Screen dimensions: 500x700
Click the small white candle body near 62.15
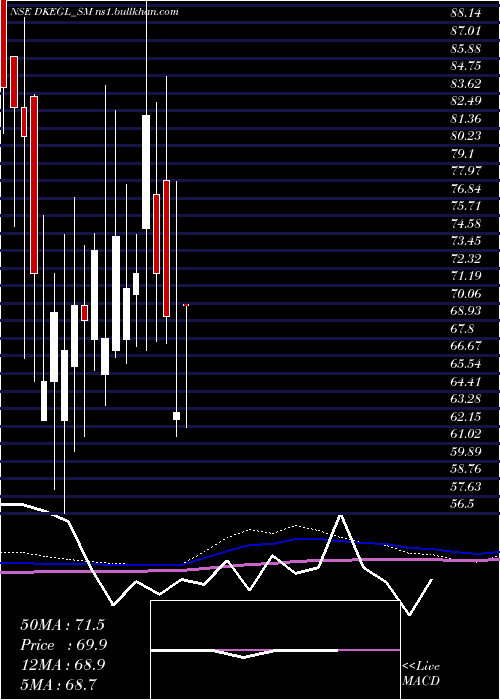click(176, 416)
